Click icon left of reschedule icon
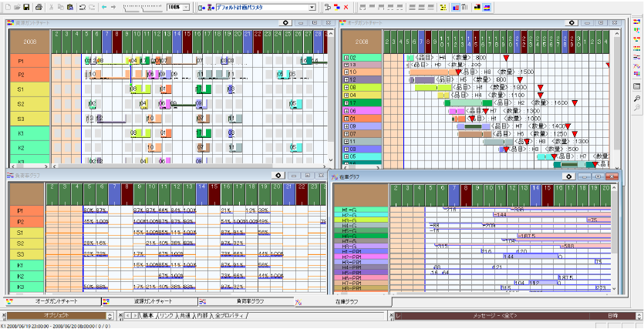 point(201,8)
